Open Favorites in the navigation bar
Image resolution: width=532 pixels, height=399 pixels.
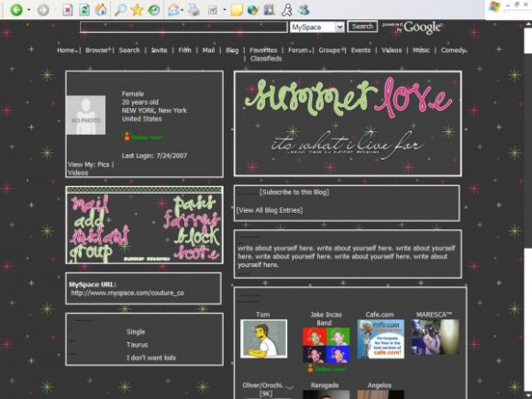tap(263, 50)
